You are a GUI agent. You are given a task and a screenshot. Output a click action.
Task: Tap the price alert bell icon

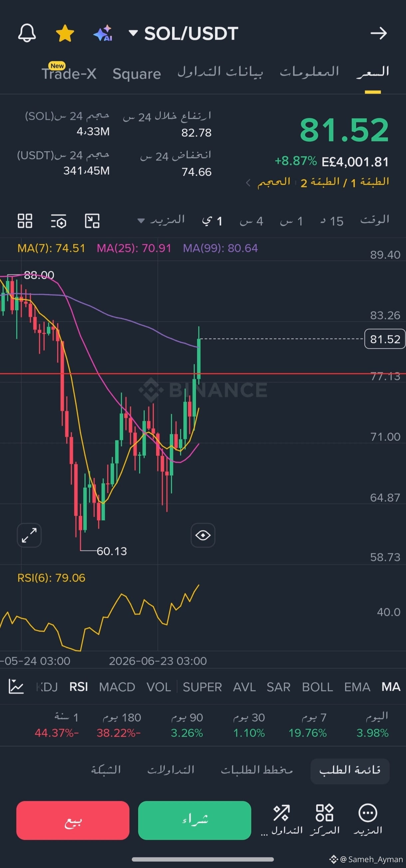pos(27,33)
